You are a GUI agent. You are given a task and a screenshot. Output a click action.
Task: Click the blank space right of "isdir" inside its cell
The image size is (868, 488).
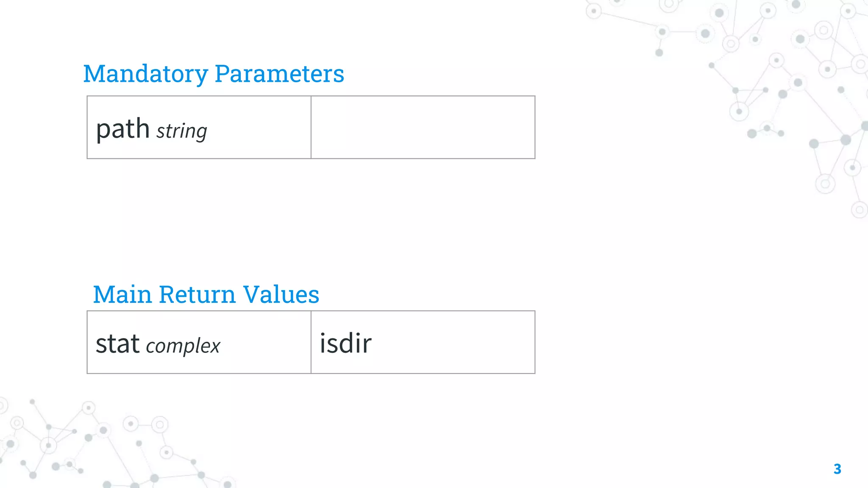coord(453,342)
